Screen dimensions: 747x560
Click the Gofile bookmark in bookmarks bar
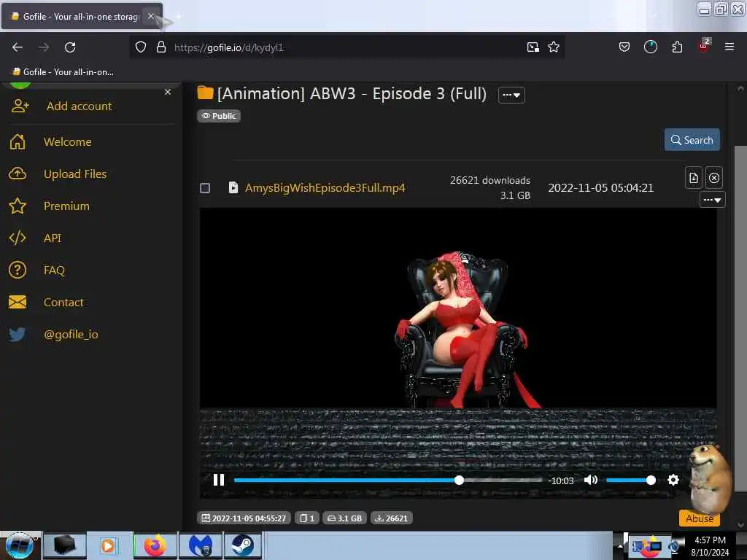tap(63, 72)
